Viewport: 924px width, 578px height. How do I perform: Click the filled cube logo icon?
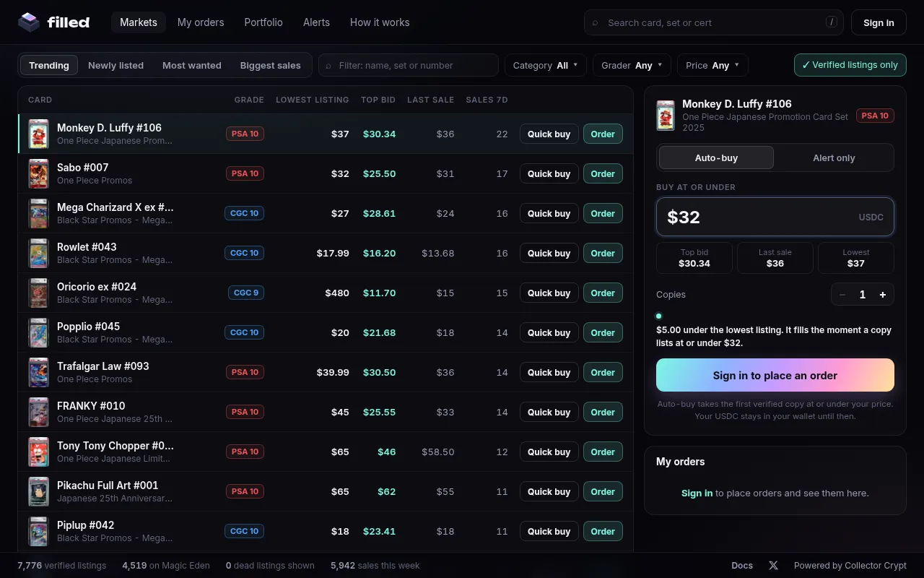click(29, 22)
